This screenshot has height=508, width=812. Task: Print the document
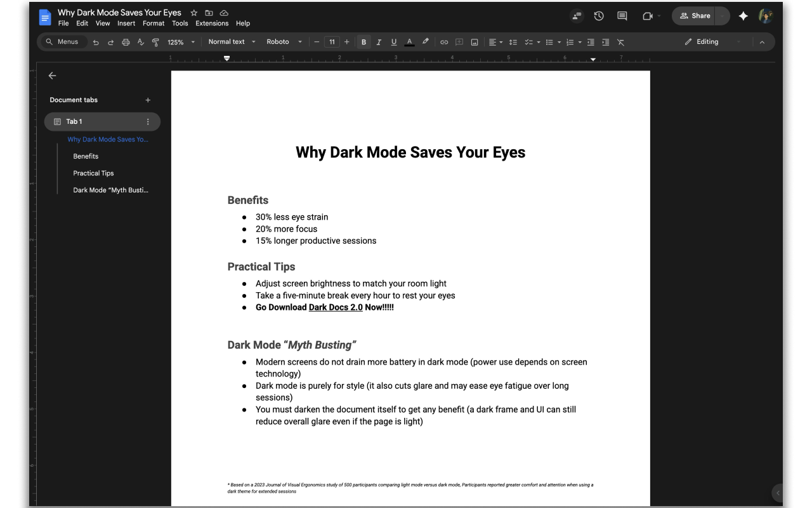[126, 42]
